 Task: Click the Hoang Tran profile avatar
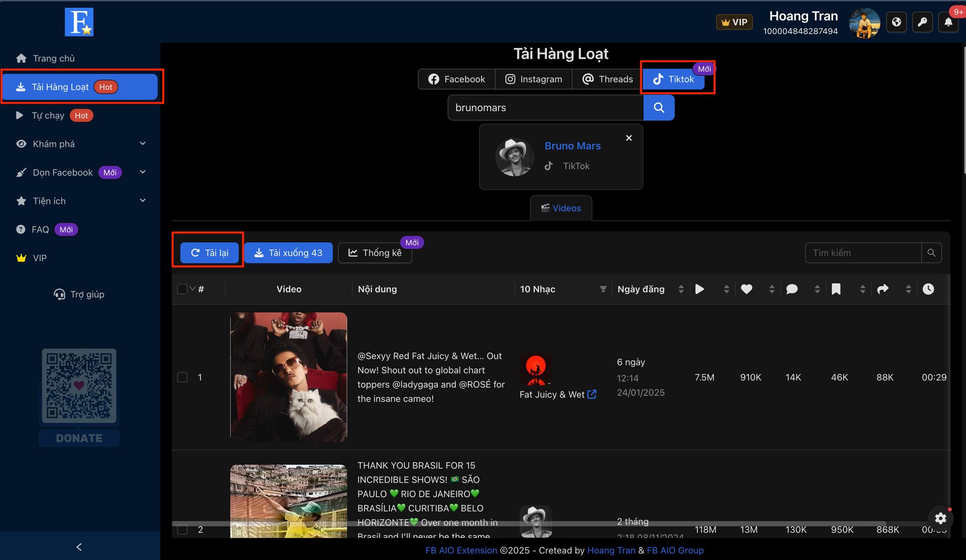(x=865, y=23)
